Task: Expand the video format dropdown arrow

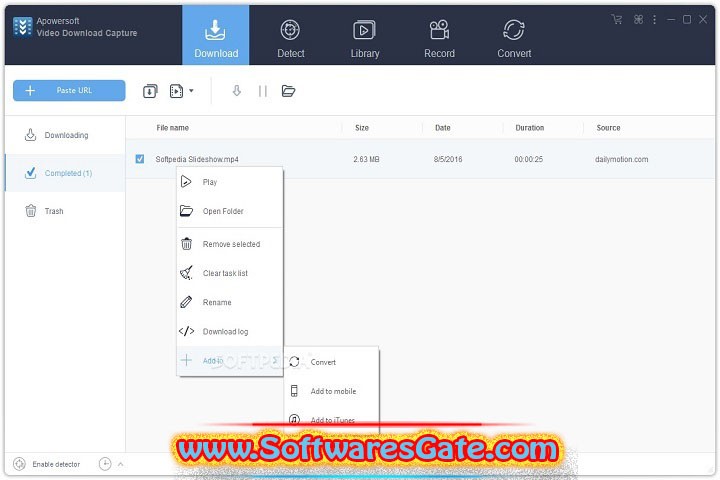Action: (191, 90)
